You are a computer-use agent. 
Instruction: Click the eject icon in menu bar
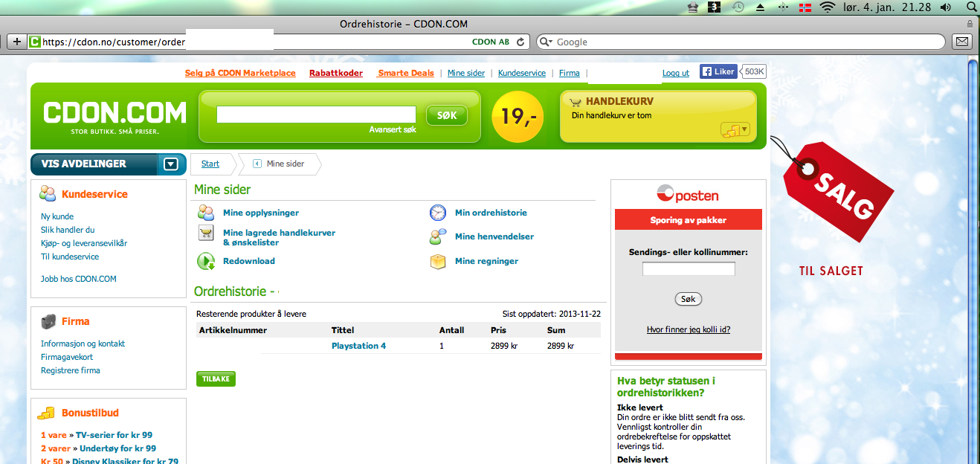point(761,7)
